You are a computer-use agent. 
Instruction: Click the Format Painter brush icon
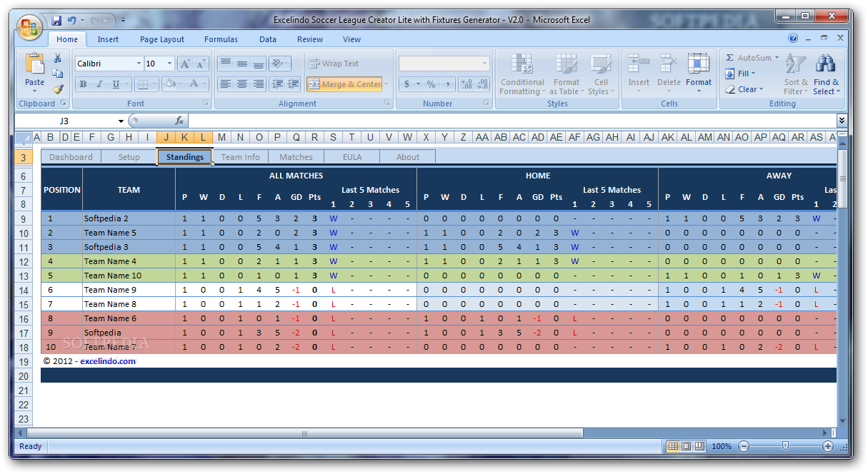pos(58,89)
